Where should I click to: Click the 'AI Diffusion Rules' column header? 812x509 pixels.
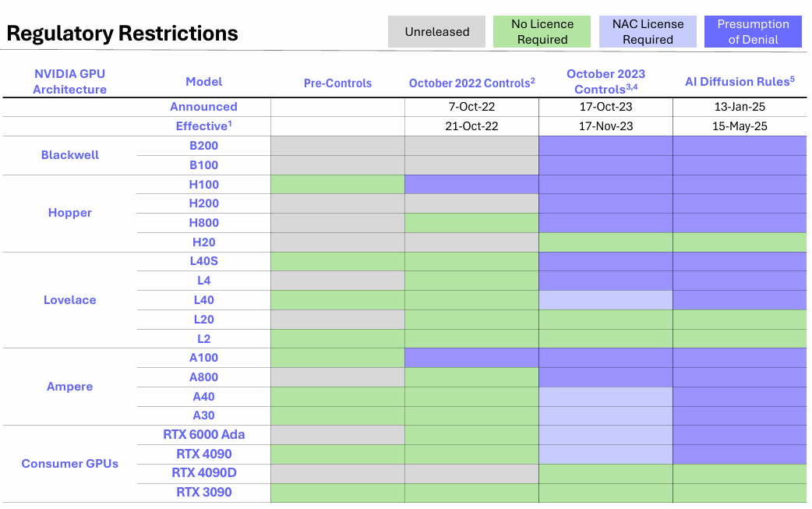740,81
